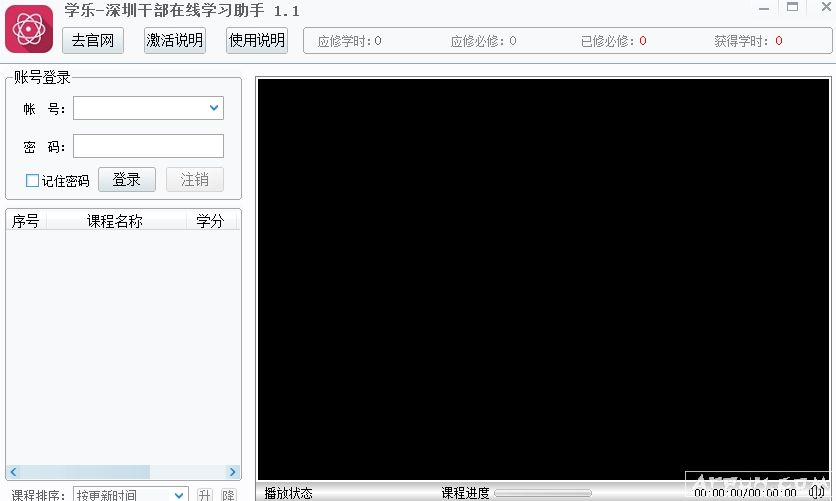Maximize the window
The width and height of the screenshot is (836, 501).
793,7
